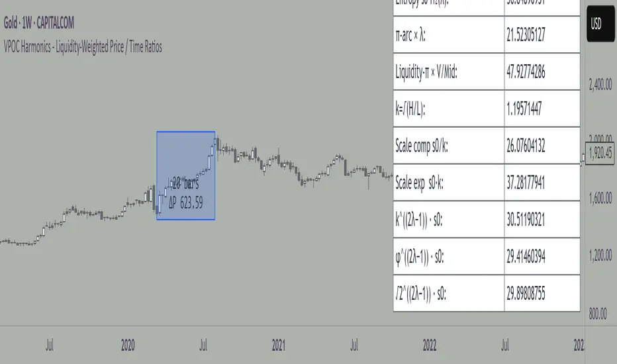Click the 2022 label on time axis

pos(429,345)
